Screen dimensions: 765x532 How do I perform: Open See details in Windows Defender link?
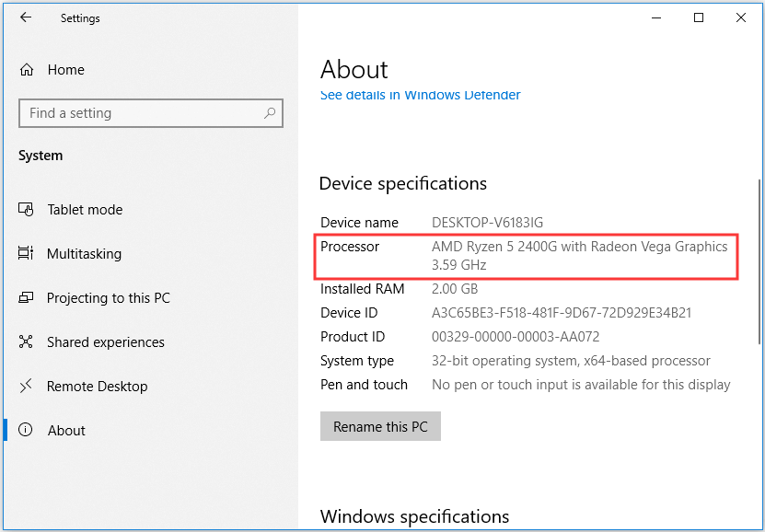(420, 95)
